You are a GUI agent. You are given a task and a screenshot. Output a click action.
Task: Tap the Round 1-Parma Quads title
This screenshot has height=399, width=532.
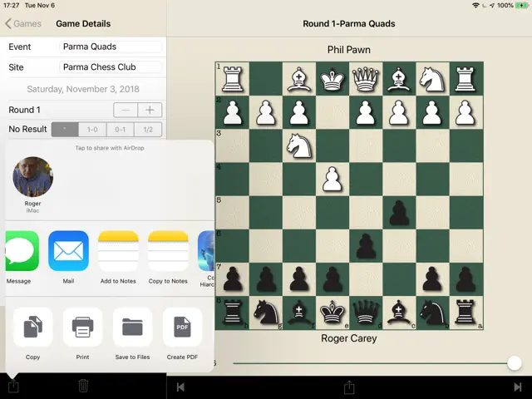click(x=349, y=24)
